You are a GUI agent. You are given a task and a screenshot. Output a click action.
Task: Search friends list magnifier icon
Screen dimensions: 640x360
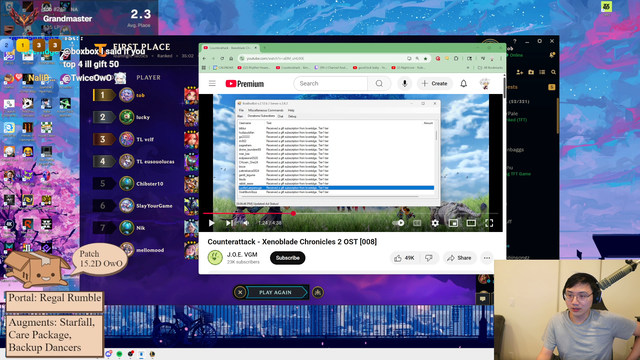pyautogui.click(x=553, y=72)
